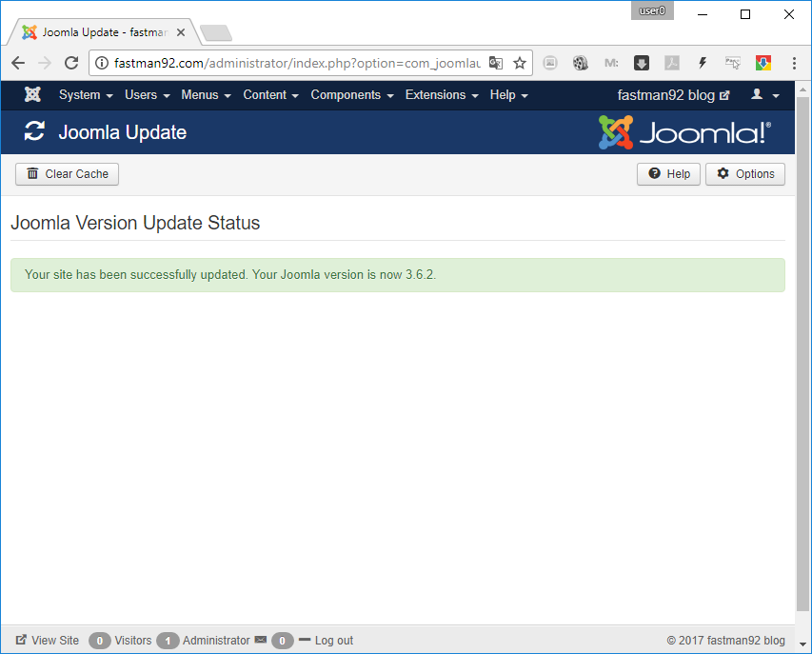Image resolution: width=812 pixels, height=654 pixels.
Task: Bookmark this page with the star icon
Action: (x=520, y=63)
